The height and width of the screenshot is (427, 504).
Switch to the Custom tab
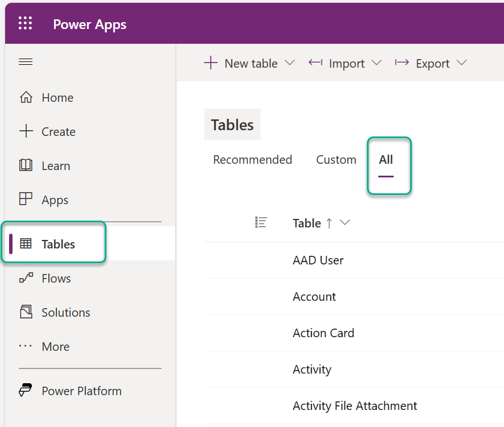coord(336,160)
